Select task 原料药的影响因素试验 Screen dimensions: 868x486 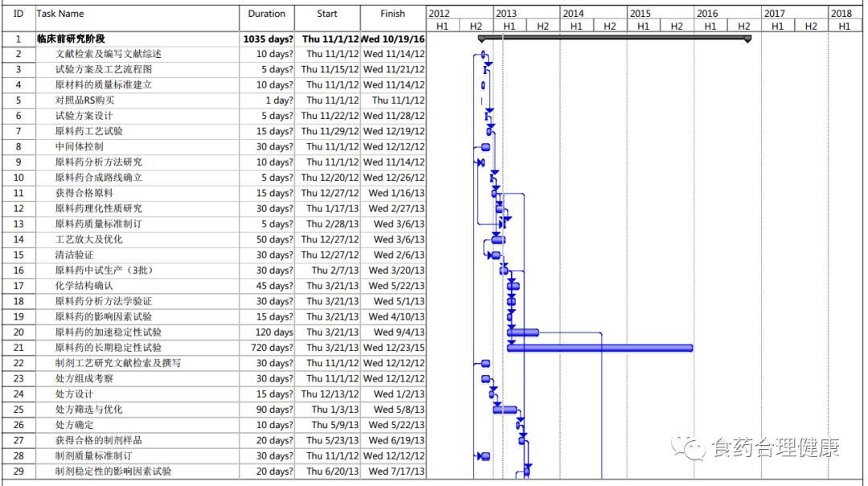point(103,317)
